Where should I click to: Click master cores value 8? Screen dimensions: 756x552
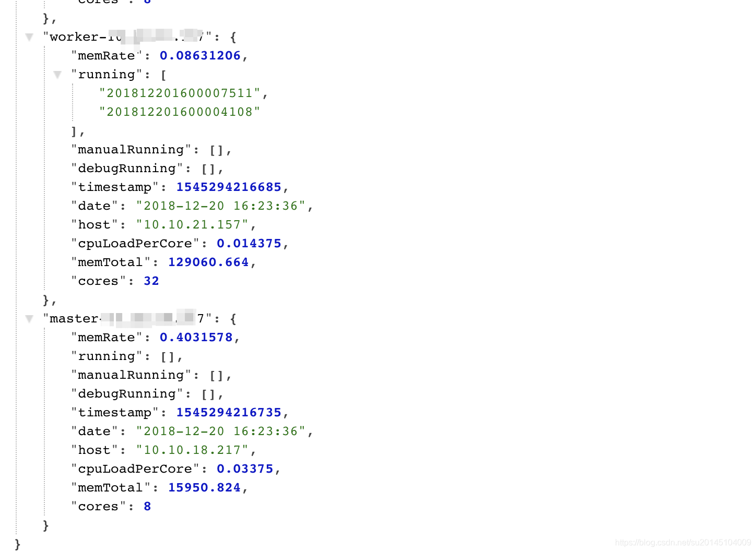click(147, 507)
